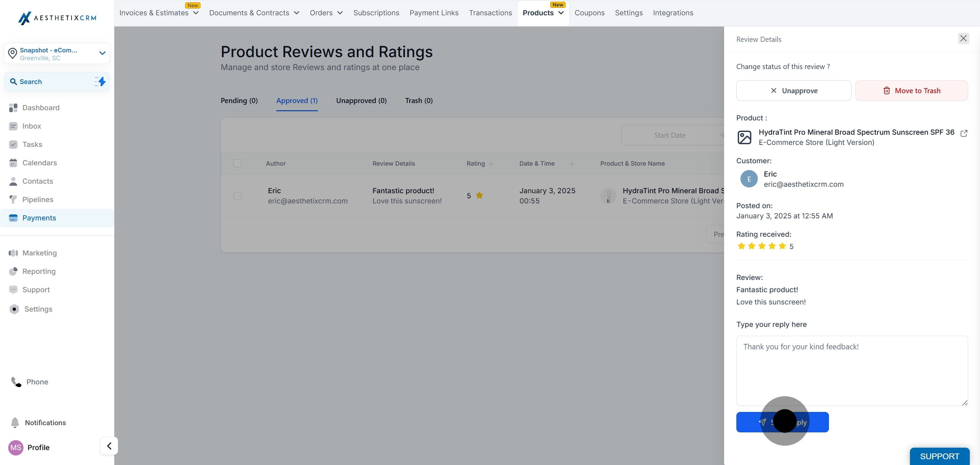Click the Reporting pie chart icon

pyautogui.click(x=13, y=271)
